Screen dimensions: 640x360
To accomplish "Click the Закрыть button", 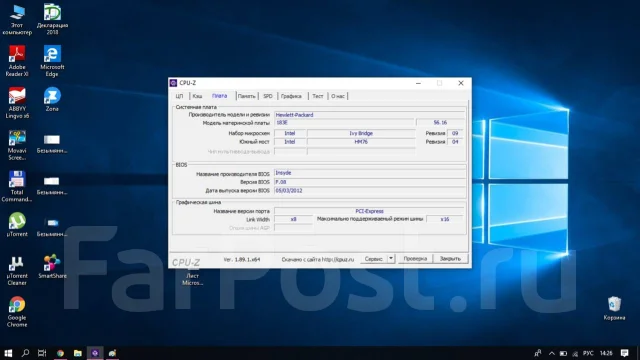I will click(x=450, y=259).
